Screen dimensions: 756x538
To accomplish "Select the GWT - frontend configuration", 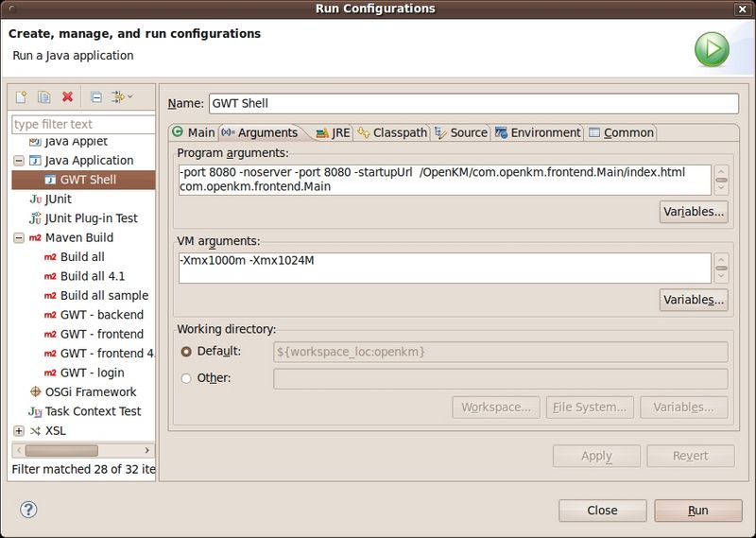I will click(94, 334).
